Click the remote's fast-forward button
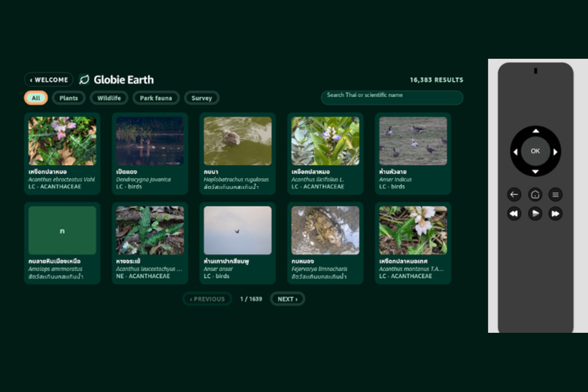588x392 pixels. pyautogui.click(x=555, y=213)
